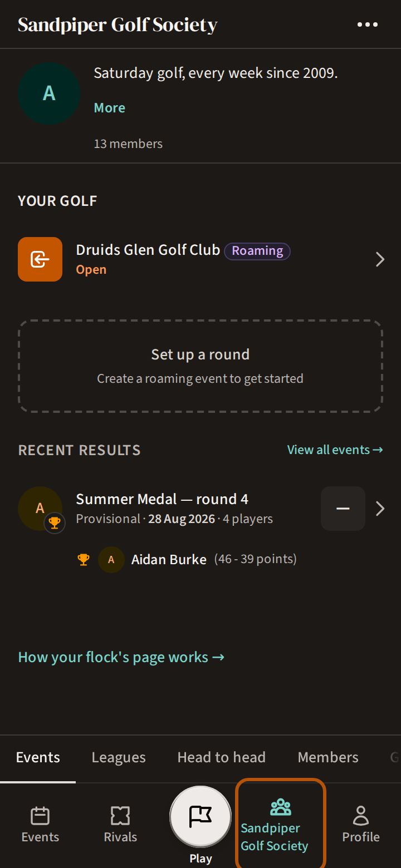
Task: Expand description with the More link
Action: pos(110,108)
